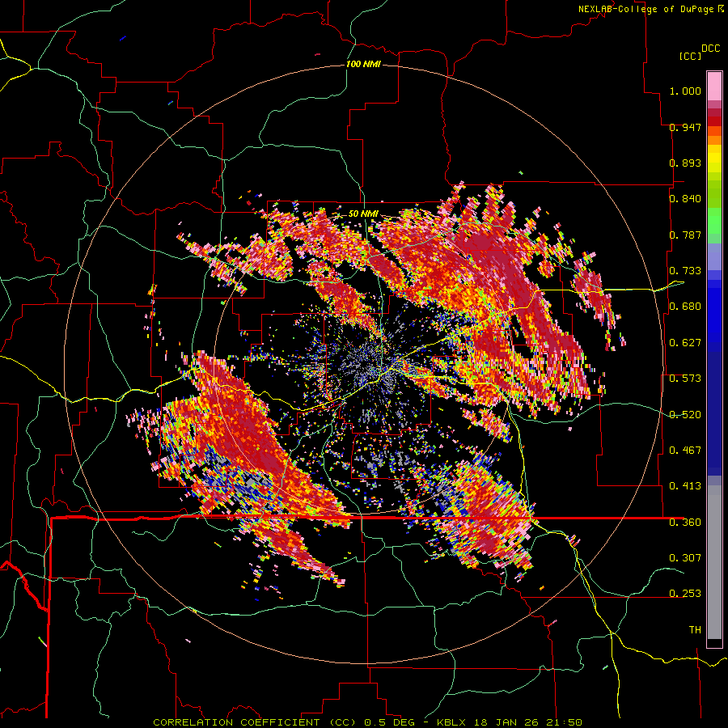Select the 0.893 legend value
This screenshot has height=728, width=728.
pos(685,163)
